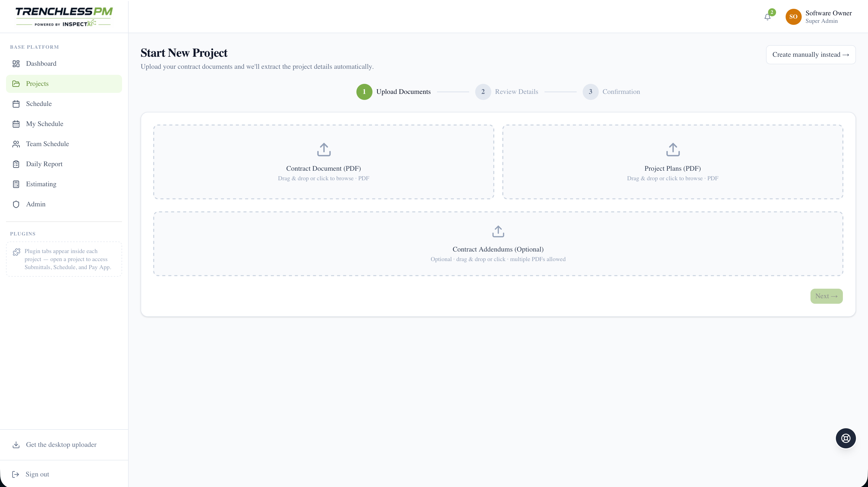Viewport: 868px width, 487px height.
Task: Click the Contract Addendums upload icon
Action: coord(498,231)
